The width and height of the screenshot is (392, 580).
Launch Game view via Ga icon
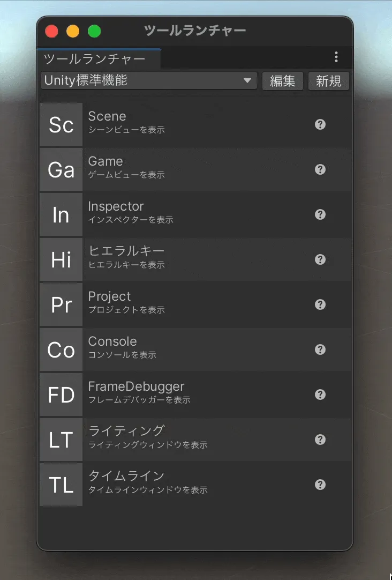(61, 170)
